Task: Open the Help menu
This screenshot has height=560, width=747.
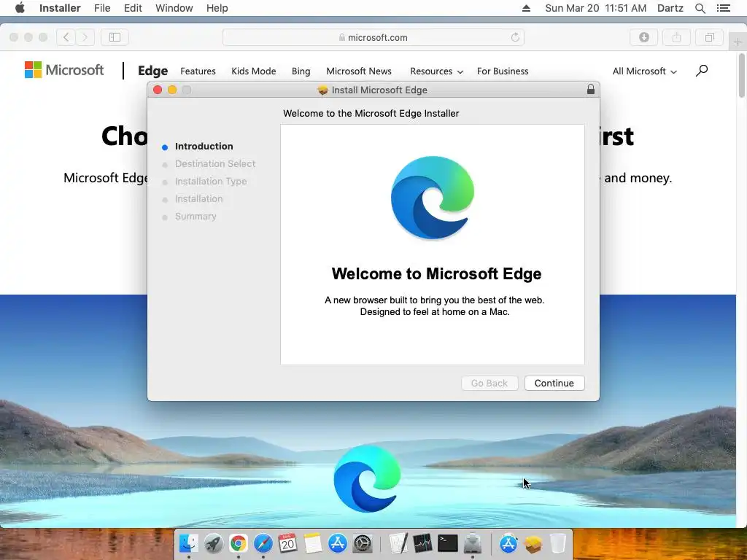Action: click(217, 8)
